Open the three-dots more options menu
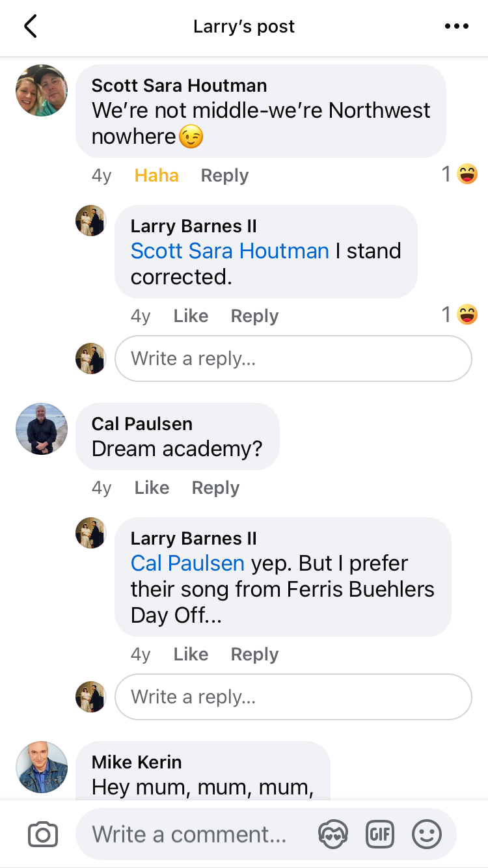The width and height of the screenshot is (488, 868). click(456, 27)
